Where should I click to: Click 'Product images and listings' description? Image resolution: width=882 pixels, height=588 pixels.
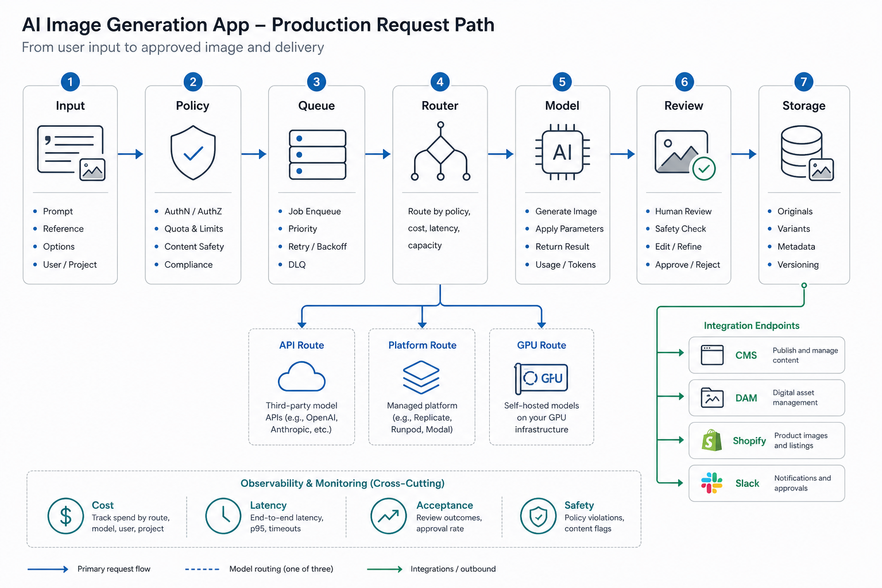[x=800, y=440]
